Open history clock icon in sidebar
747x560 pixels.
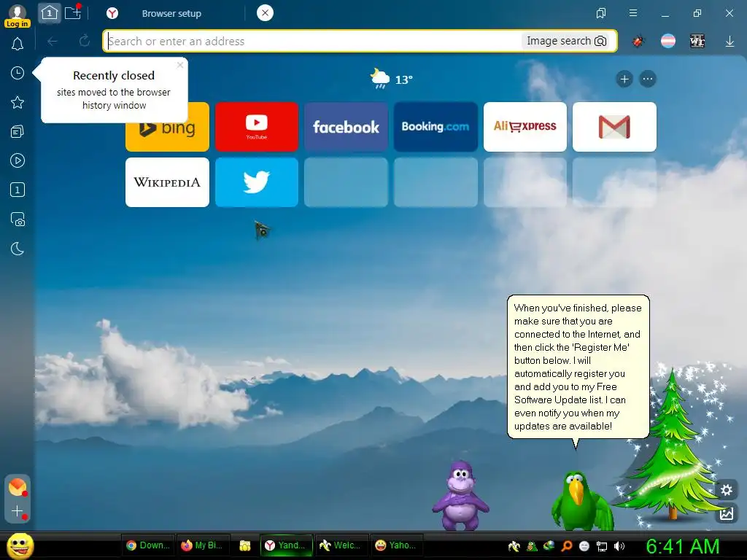click(18, 73)
